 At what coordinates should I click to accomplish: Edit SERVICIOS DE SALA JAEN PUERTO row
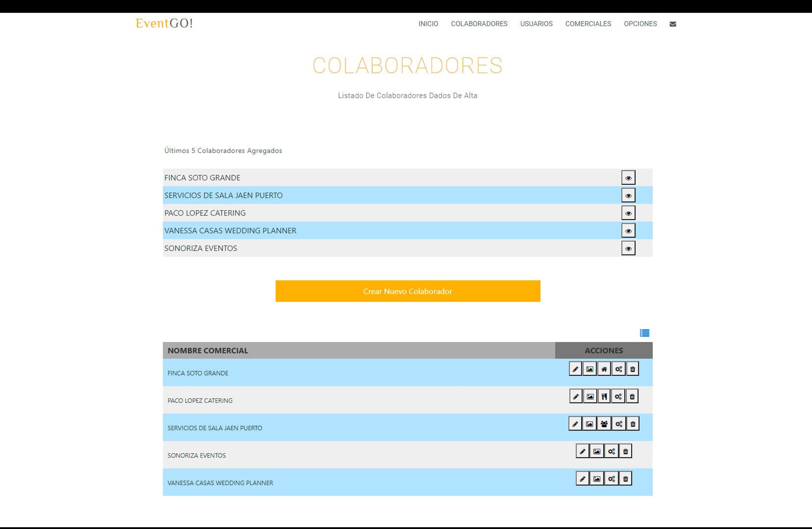tap(575, 424)
